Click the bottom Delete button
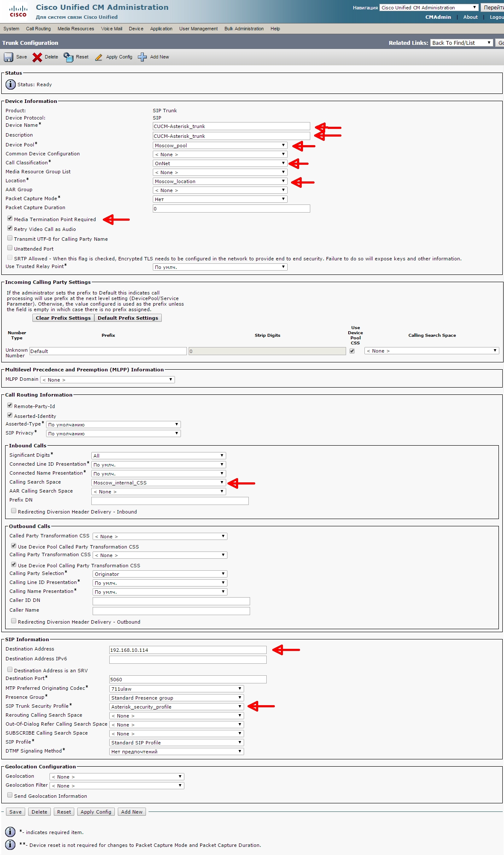504x855 pixels. (39, 812)
